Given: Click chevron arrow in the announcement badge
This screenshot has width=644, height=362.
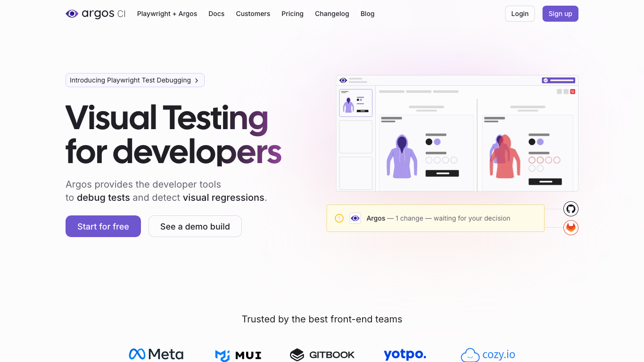Looking at the screenshot, I should pyautogui.click(x=197, y=81).
